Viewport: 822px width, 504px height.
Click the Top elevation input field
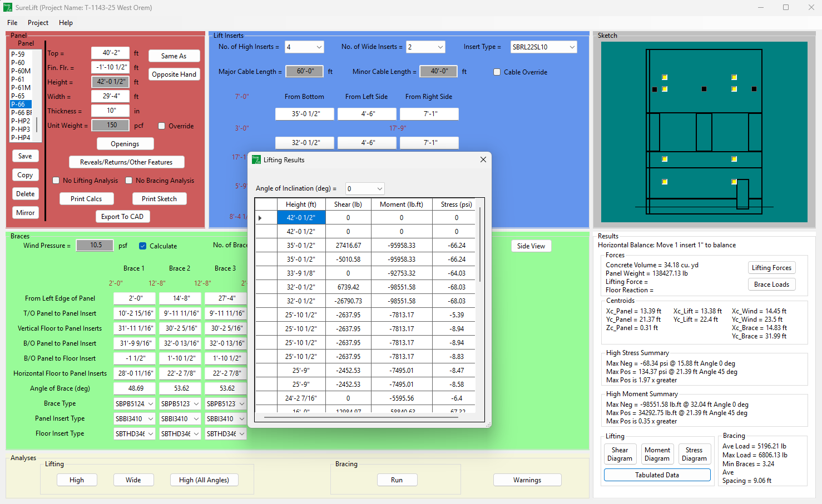click(111, 53)
